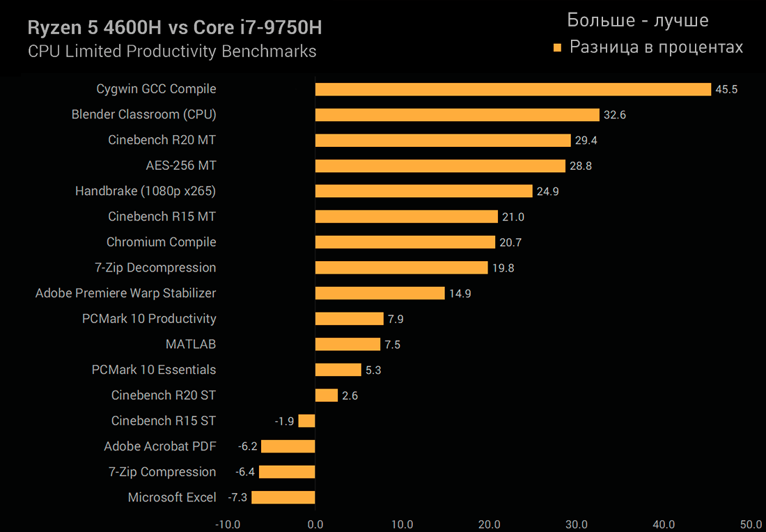Click the '0.0' axis tick label
The width and height of the screenshot is (766, 532).
(x=315, y=524)
